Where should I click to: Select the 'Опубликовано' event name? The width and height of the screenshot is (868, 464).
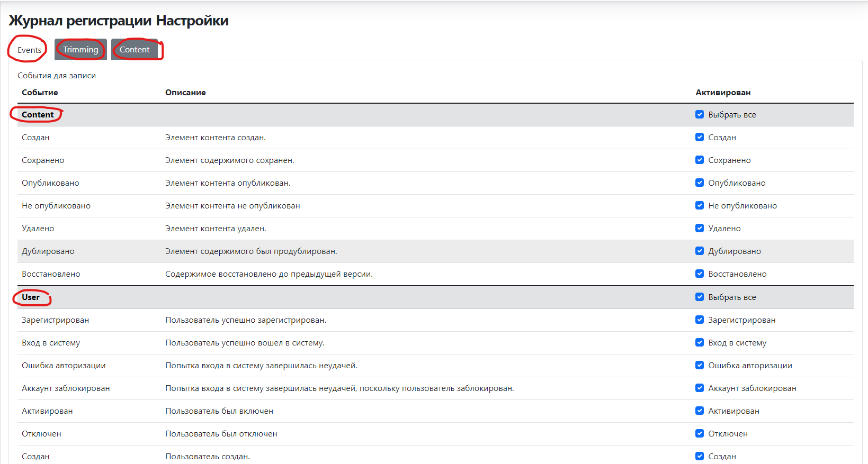point(50,183)
